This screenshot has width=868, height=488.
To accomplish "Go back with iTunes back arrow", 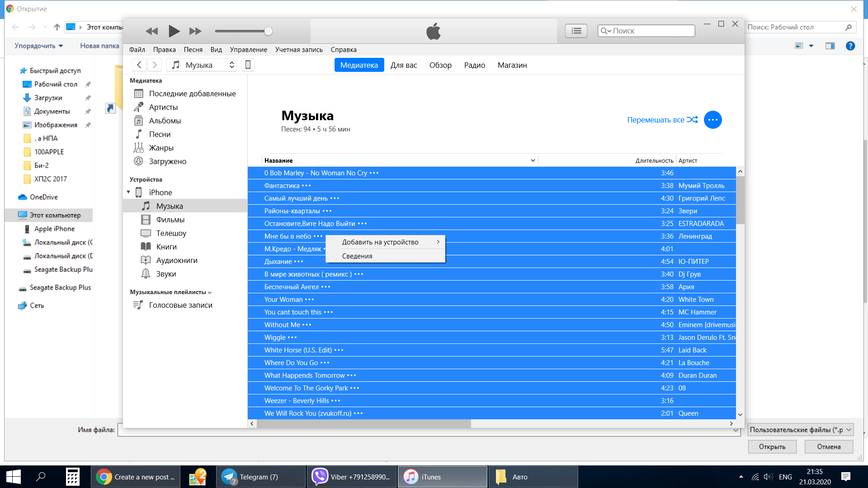I will (x=139, y=65).
